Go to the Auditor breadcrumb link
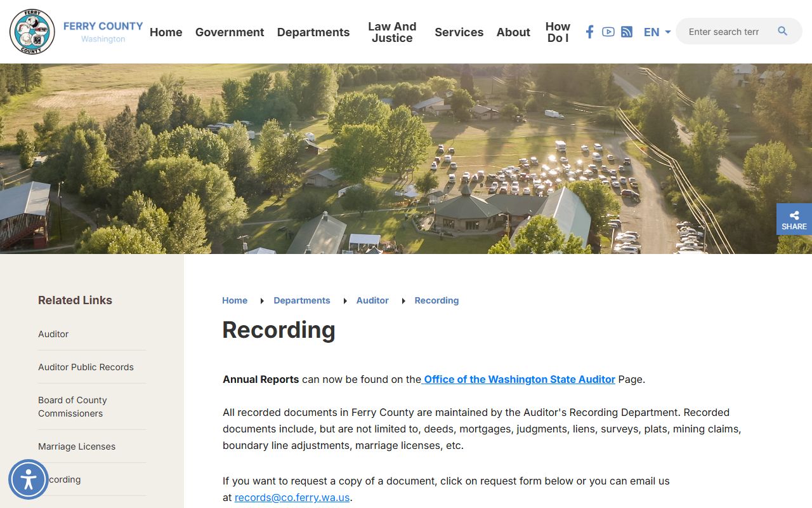The width and height of the screenshot is (812, 508). click(372, 300)
